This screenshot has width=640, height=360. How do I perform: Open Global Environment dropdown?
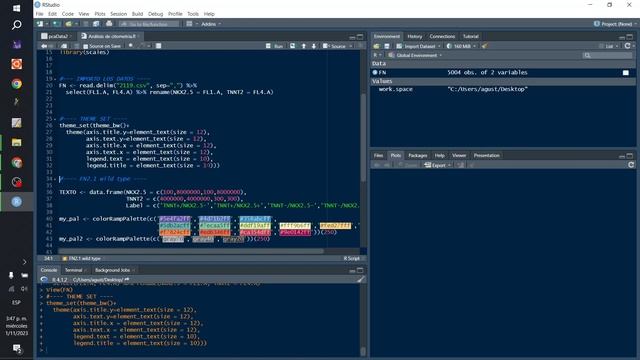point(415,55)
